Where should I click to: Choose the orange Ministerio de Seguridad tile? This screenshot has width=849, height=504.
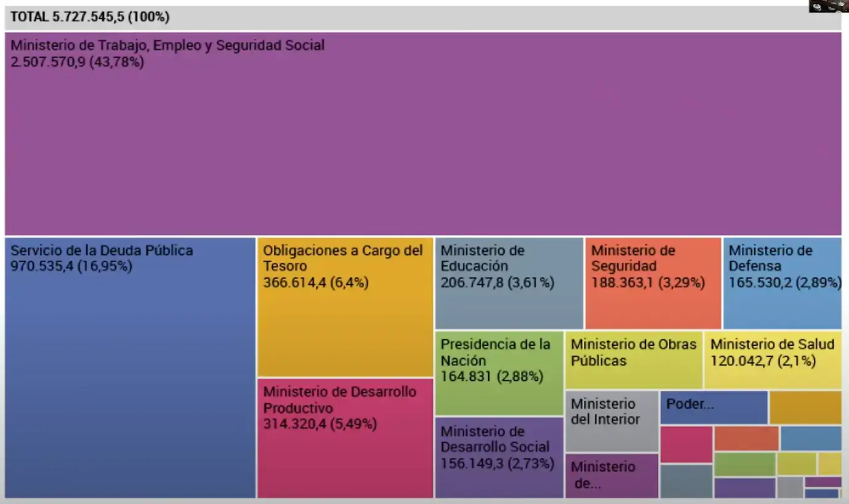[x=653, y=283]
